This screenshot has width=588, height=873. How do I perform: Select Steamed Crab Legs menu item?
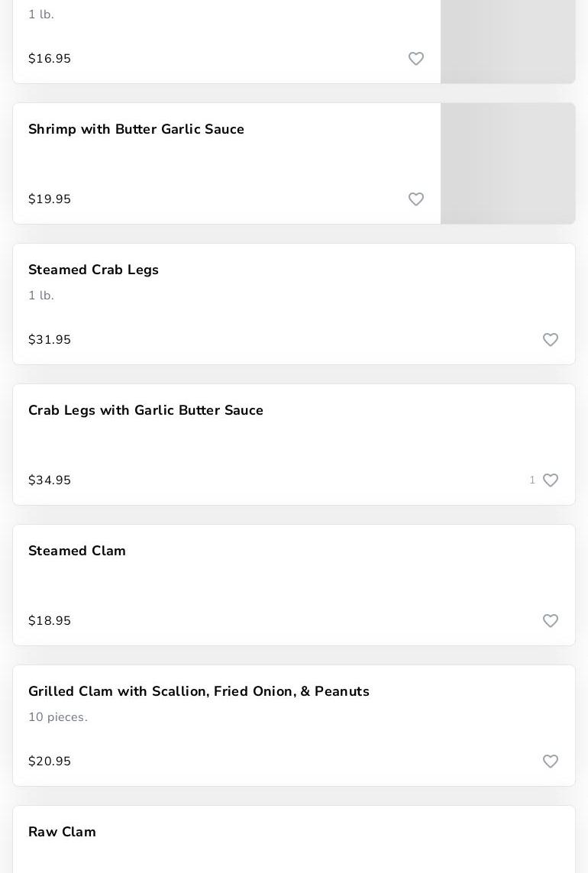pos(93,270)
